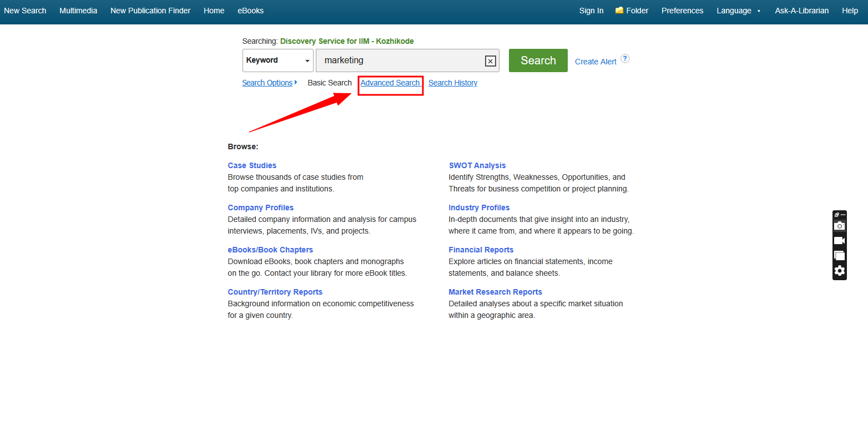This screenshot has height=425, width=868.
Task: Go to eBooks in top navigation
Action: click(x=250, y=11)
